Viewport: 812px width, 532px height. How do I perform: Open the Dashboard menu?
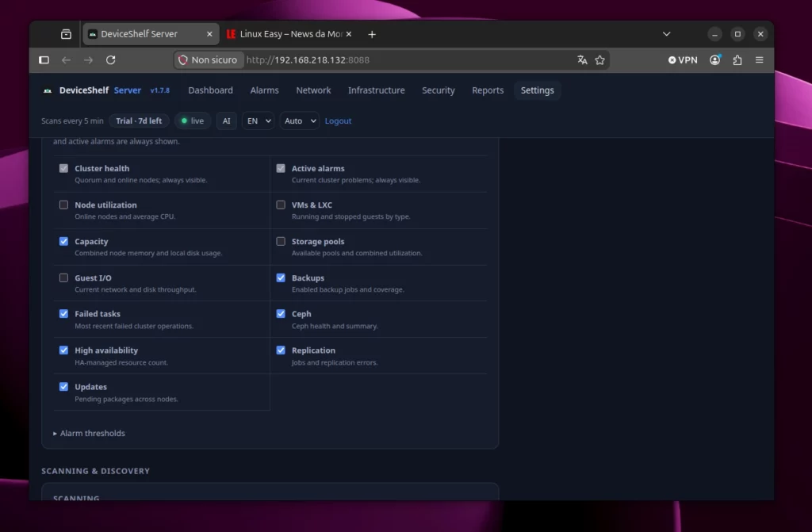point(210,90)
